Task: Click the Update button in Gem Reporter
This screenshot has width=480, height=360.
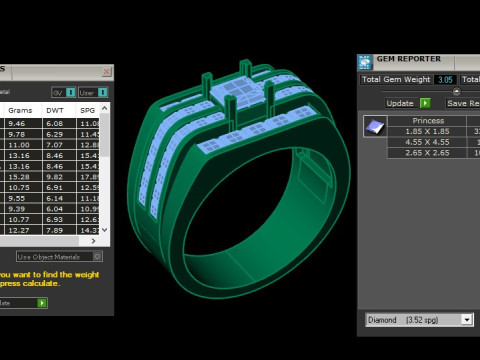Action: pos(408,103)
